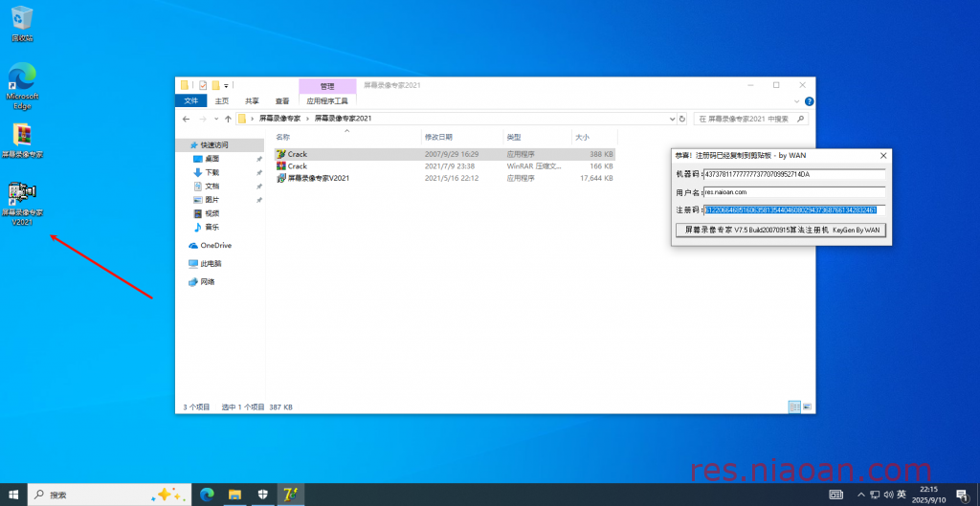Show hidden tray icons chevron
The height and width of the screenshot is (506, 980).
coord(862,495)
